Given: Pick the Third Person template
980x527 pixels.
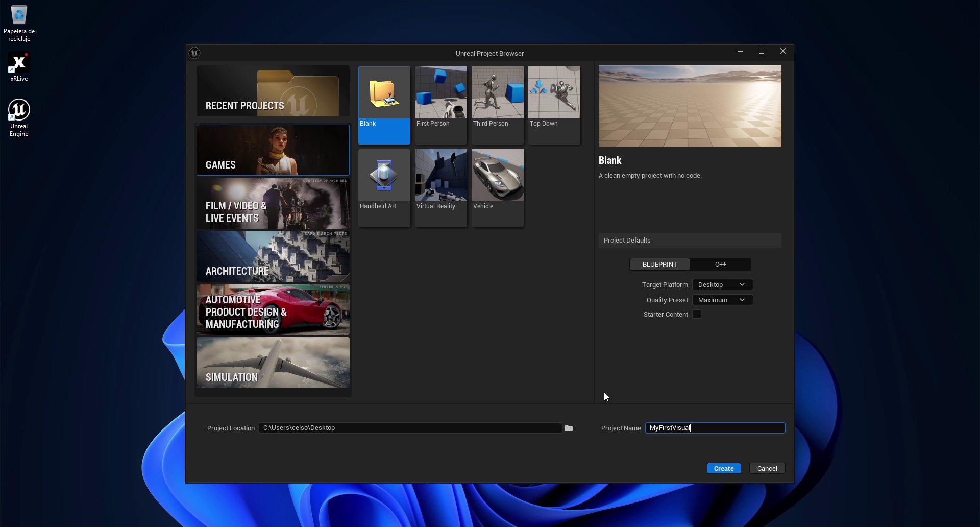Looking at the screenshot, I should tap(497, 105).
